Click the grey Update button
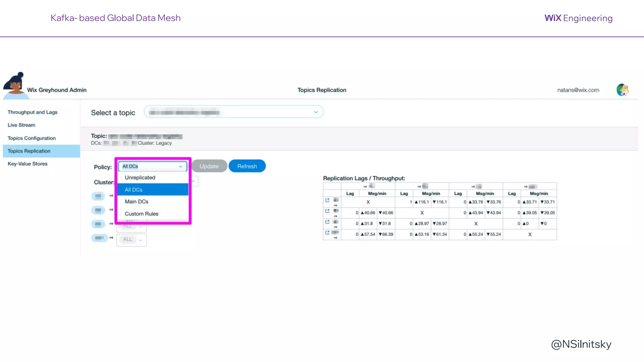 click(x=209, y=166)
